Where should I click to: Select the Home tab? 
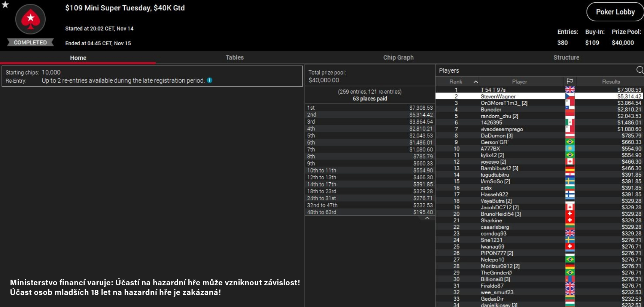78,58
